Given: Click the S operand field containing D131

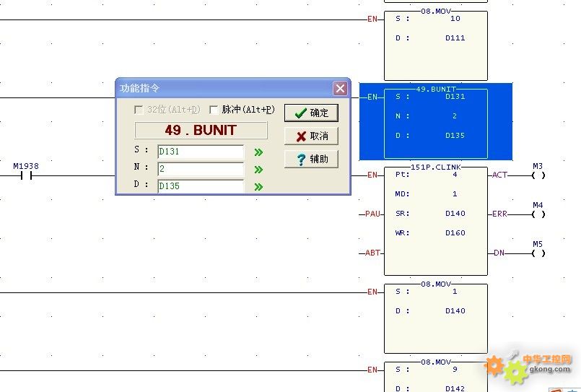Looking at the screenshot, I should (x=201, y=152).
